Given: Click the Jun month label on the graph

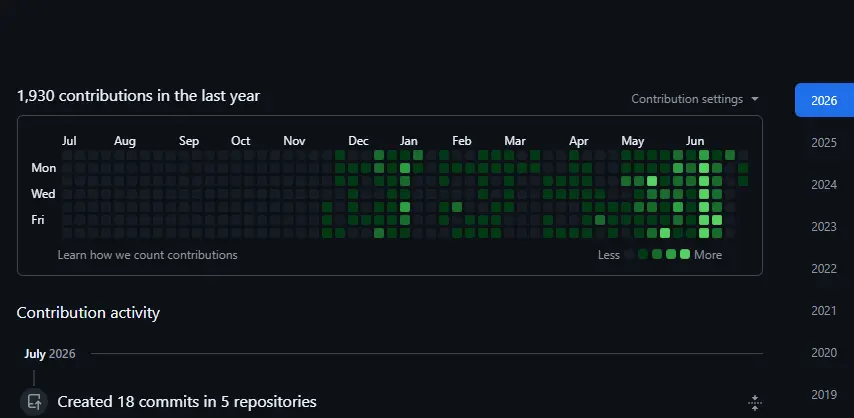Looking at the screenshot, I should tap(695, 141).
